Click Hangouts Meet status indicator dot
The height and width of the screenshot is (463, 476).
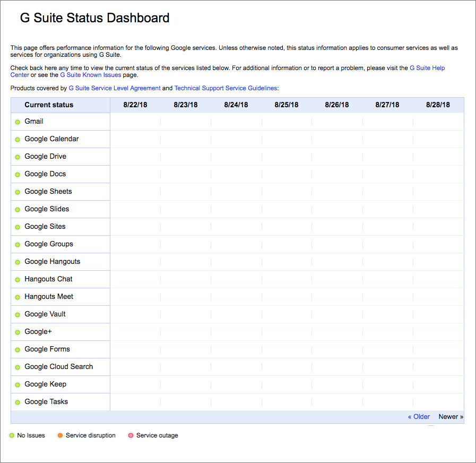(18, 297)
